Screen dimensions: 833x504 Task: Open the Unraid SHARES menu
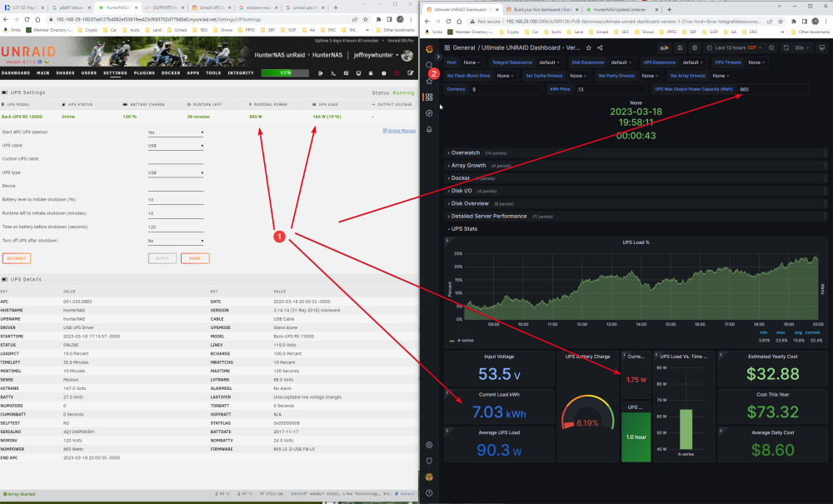click(x=65, y=73)
